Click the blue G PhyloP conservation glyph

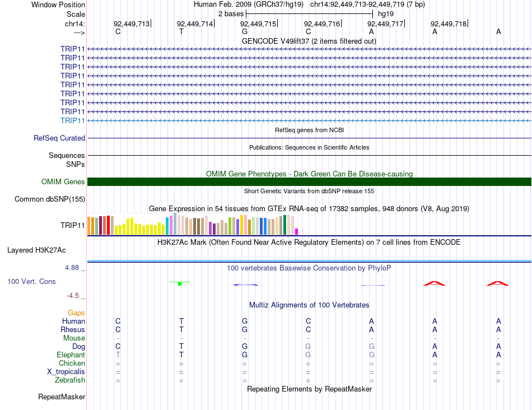click(x=246, y=285)
